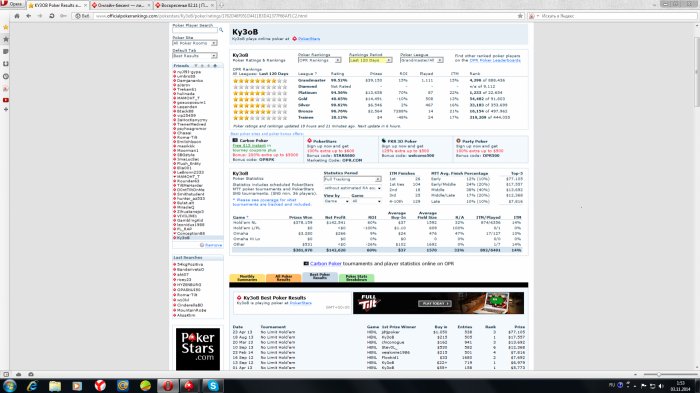Open the Poker Stats Breakdown tab
Screen dimensions: 700x393
[x=356, y=278]
